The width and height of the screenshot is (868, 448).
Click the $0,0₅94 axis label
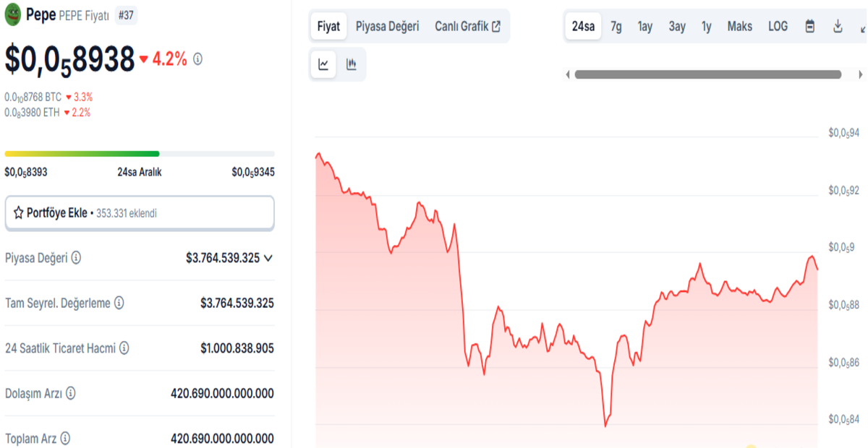[844, 134]
